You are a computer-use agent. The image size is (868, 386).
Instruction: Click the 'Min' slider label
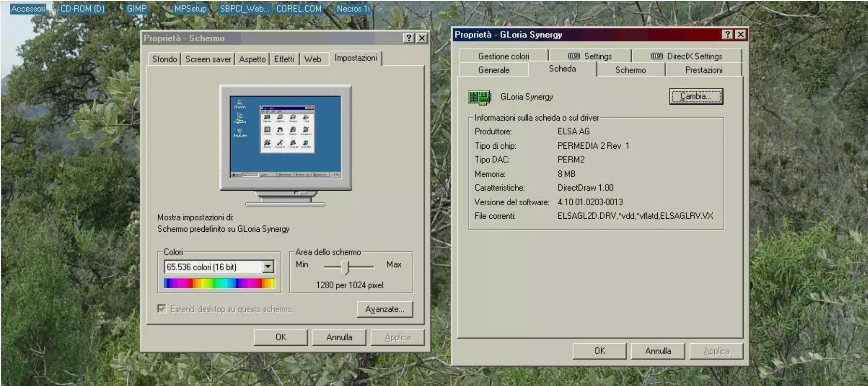point(302,264)
